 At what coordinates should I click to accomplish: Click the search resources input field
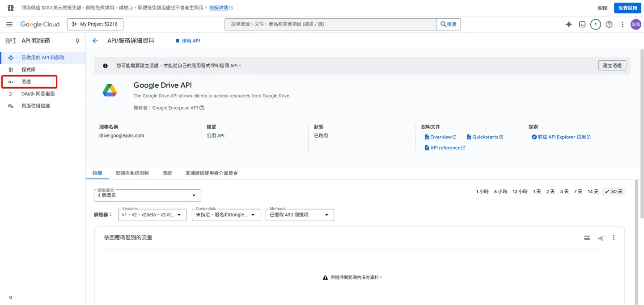pos(331,25)
